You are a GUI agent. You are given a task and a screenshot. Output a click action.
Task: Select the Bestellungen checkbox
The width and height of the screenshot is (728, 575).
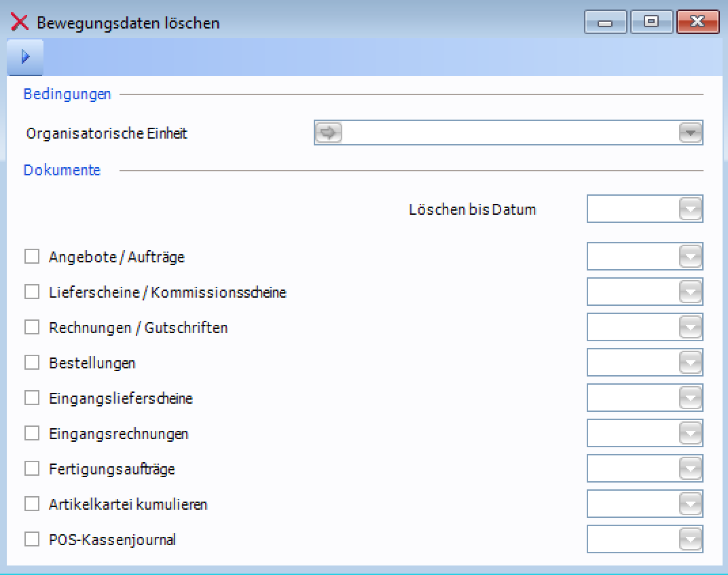32,363
